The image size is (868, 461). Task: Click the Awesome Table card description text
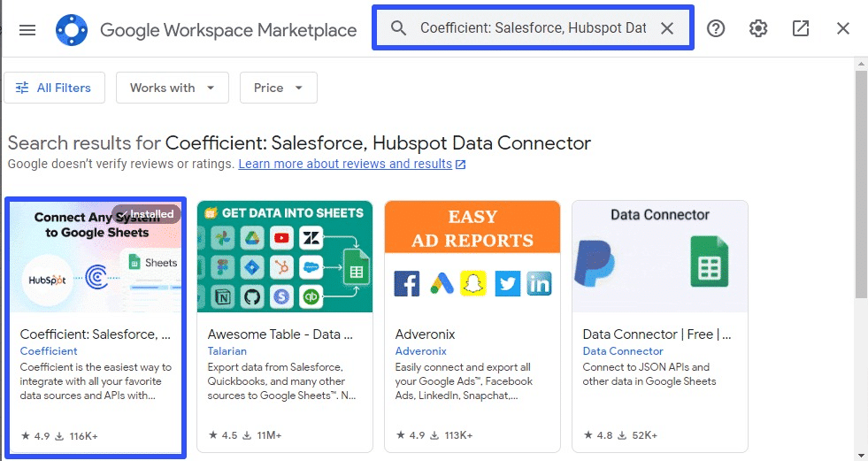(x=281, y=381)
